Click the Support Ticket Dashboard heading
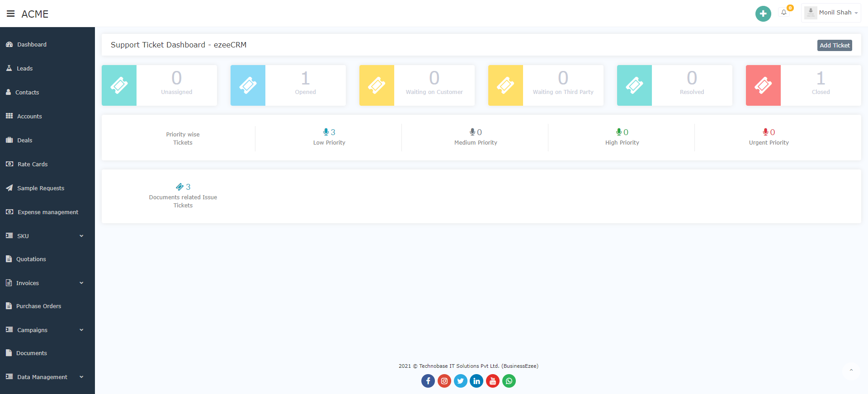This screenshot has height=394, width=868. click(x=179, y=45)
